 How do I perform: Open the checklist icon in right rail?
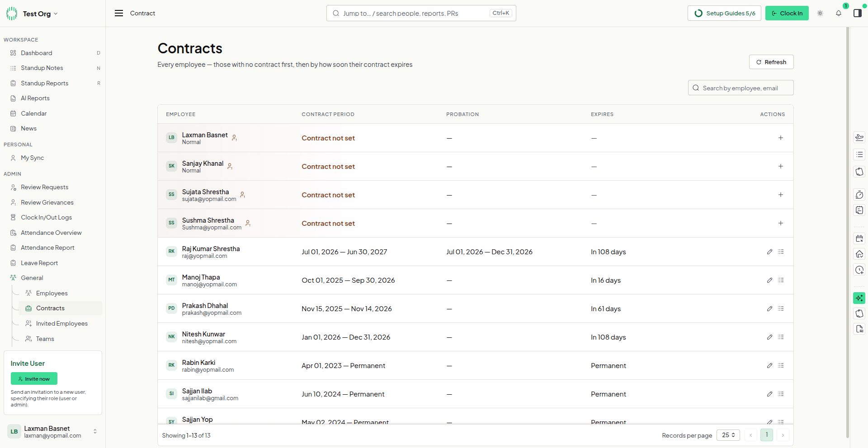859,154
